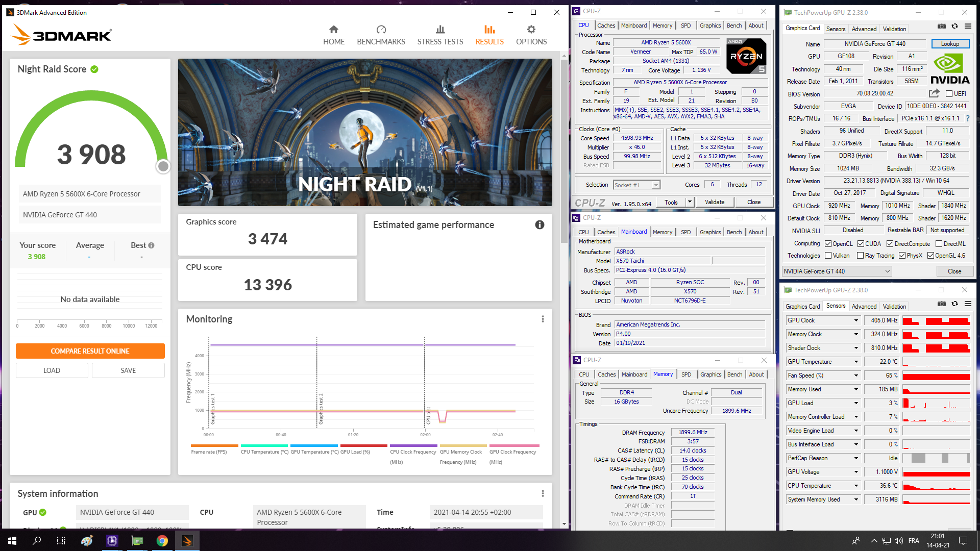The width and height of the screenshot is (980, 551).
Task: Open BENCHMARKS section in 3DMark
Action: (381, 35)
